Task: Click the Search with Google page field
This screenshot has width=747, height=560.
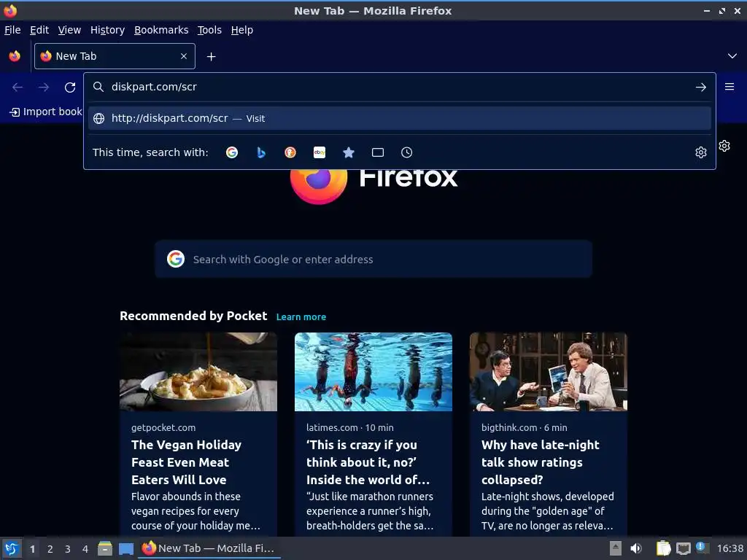Action: pyautogui.click(x=373, y=259)
